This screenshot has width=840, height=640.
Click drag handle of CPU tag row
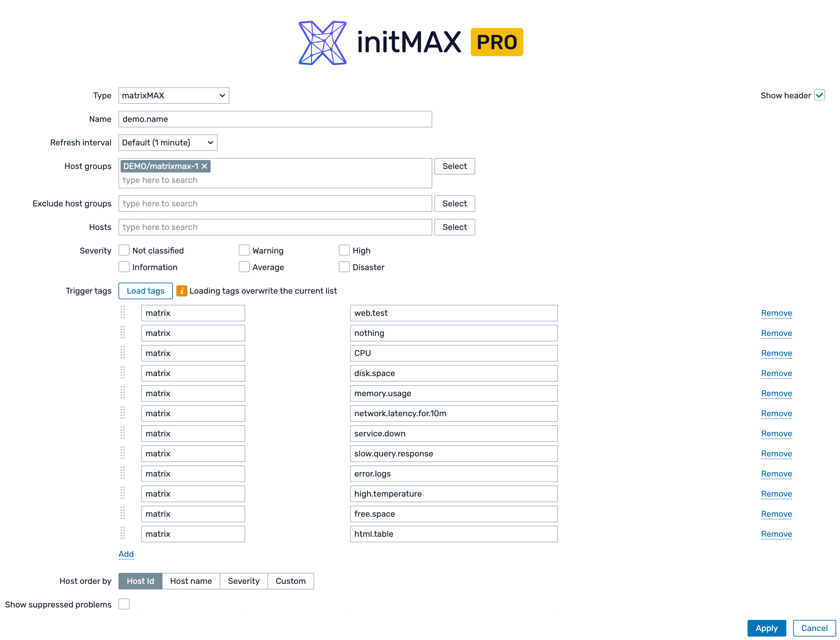[x=123, y=353]
